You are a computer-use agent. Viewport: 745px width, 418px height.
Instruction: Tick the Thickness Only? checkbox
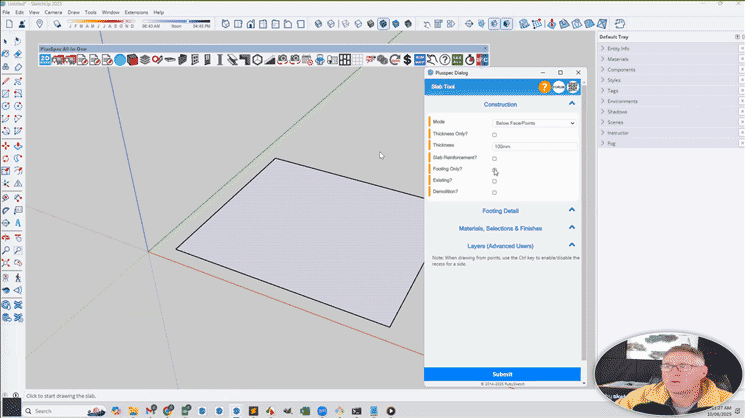click(x=494, y=135)
